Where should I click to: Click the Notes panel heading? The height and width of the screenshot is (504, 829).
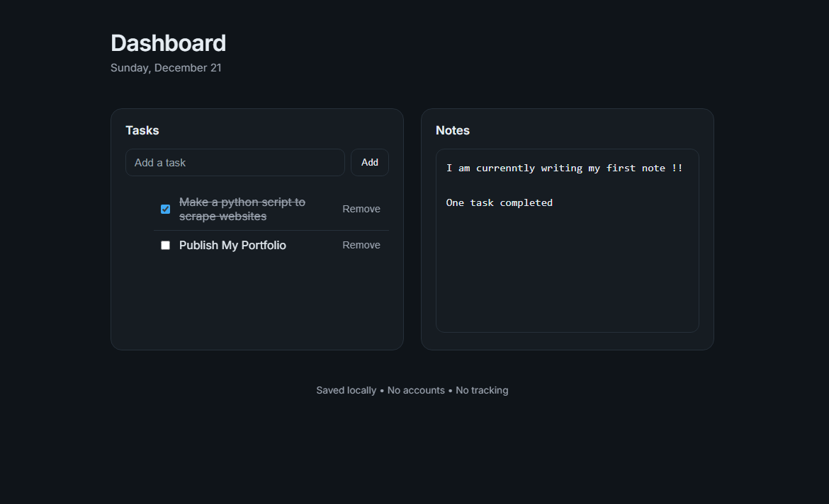[452, 130]
